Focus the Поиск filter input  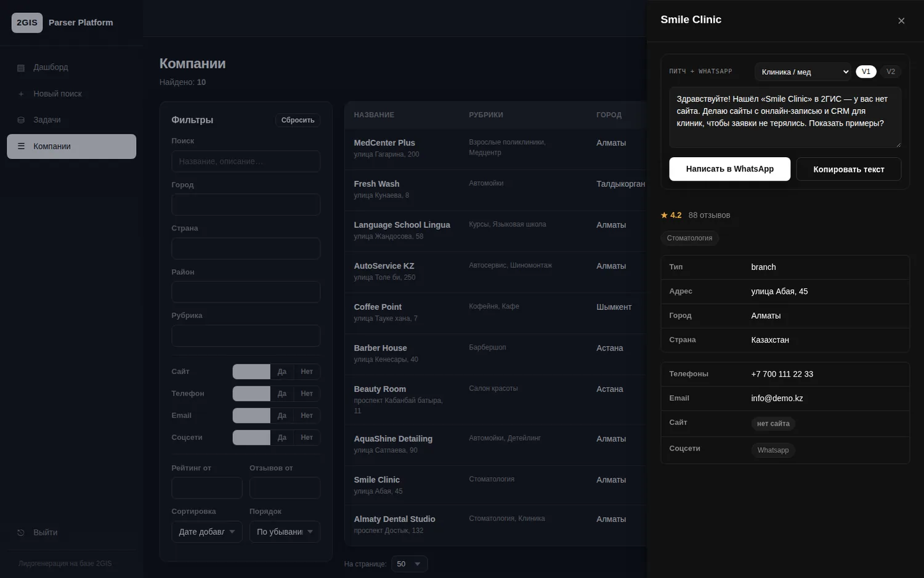pyautogui.click(x=246, y=161)
